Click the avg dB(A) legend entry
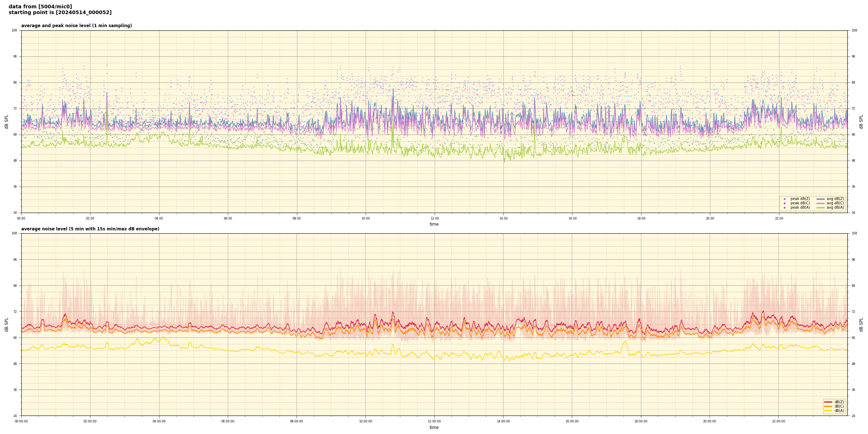Image resolution: width=868 pixels, height=434 pixels. (835, 208)
